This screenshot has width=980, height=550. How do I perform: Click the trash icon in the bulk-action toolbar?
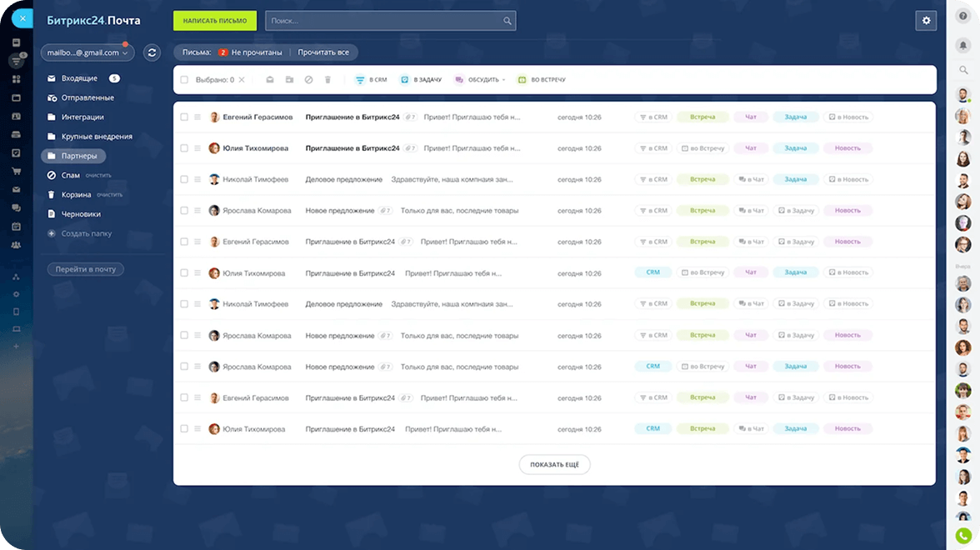click(x=327, y=80)
